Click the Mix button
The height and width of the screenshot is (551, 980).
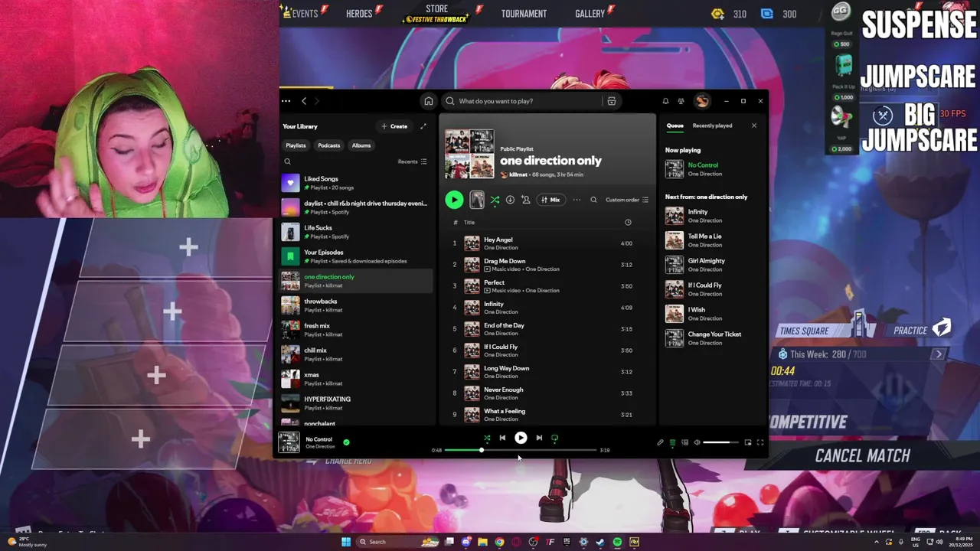551,200
